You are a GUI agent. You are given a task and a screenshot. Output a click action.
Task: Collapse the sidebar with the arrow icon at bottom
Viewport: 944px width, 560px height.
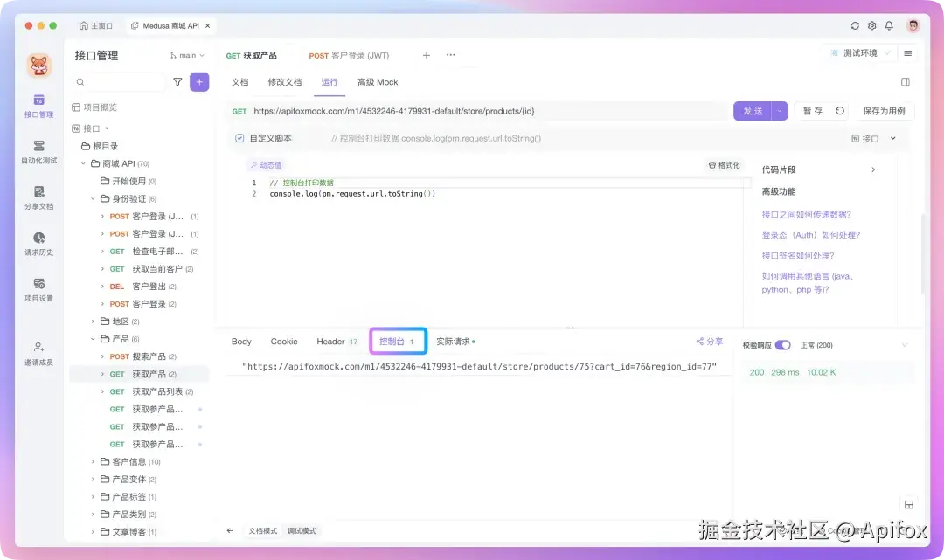point(229,530)
